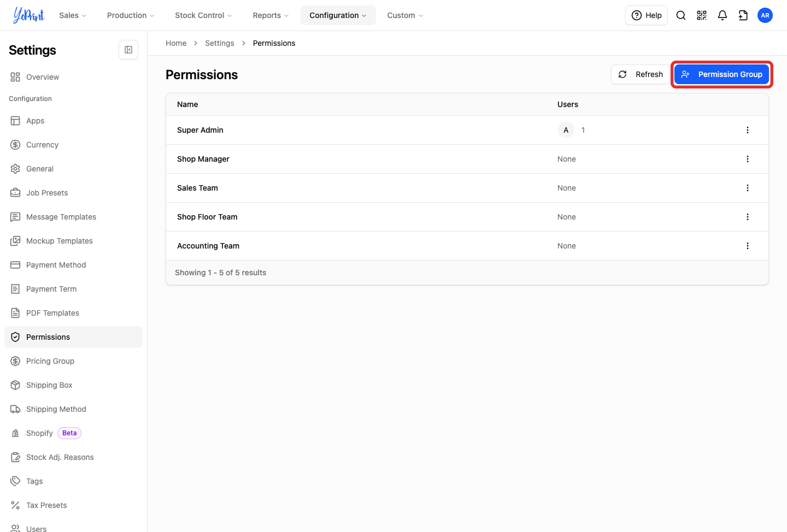Open the Shop Manager permission group
This screenshot has height=532, width=787.
click(x=203, y=159)
